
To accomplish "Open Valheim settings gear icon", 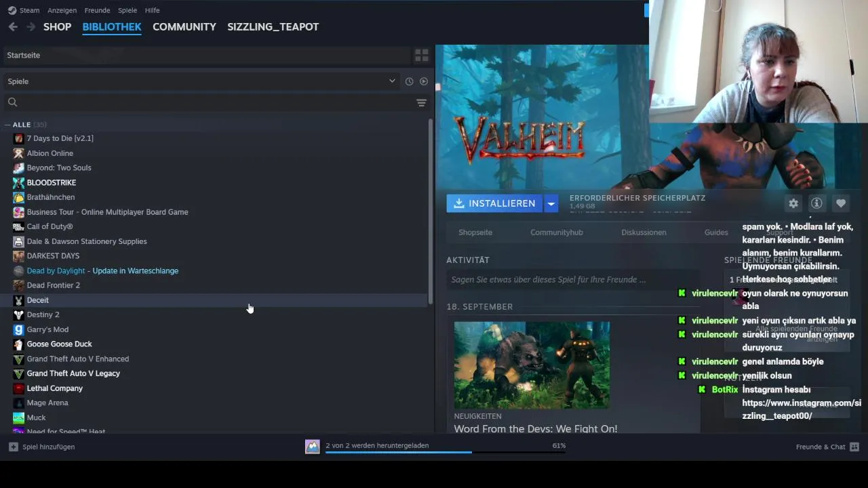I will click(x=793, y=203).
